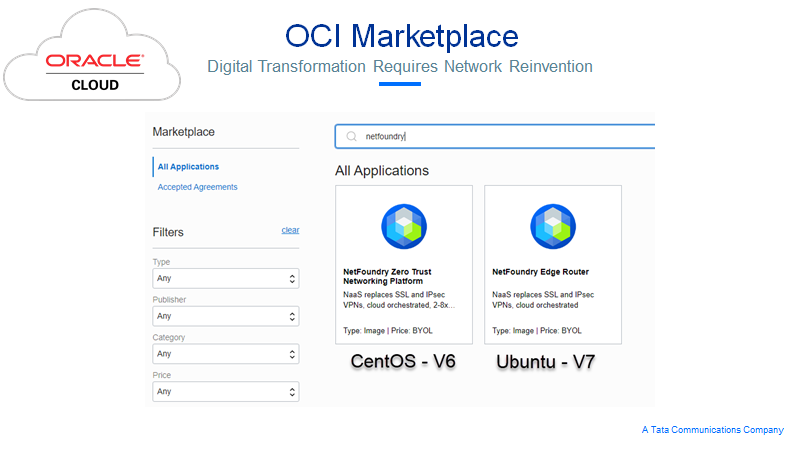Select Edge Router 'NaaS replaces SSL' description
Image resolution: width=800 pixels, height=450 pixels.
[x=543, y=300]
